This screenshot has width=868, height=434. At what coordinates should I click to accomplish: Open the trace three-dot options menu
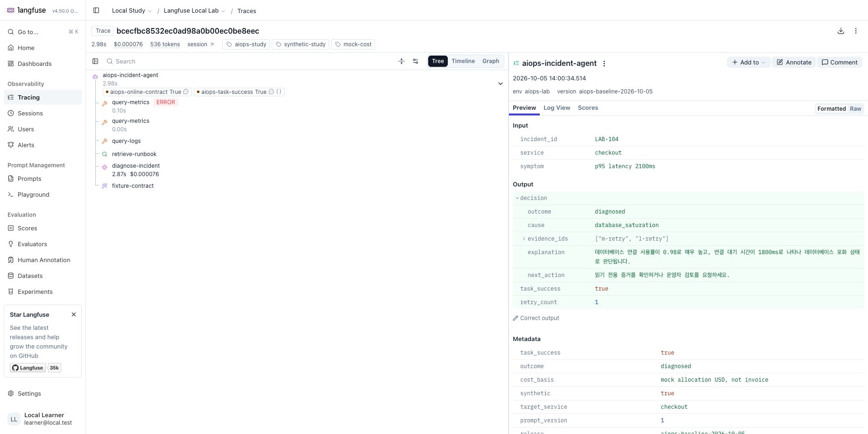tap(855, 31)
